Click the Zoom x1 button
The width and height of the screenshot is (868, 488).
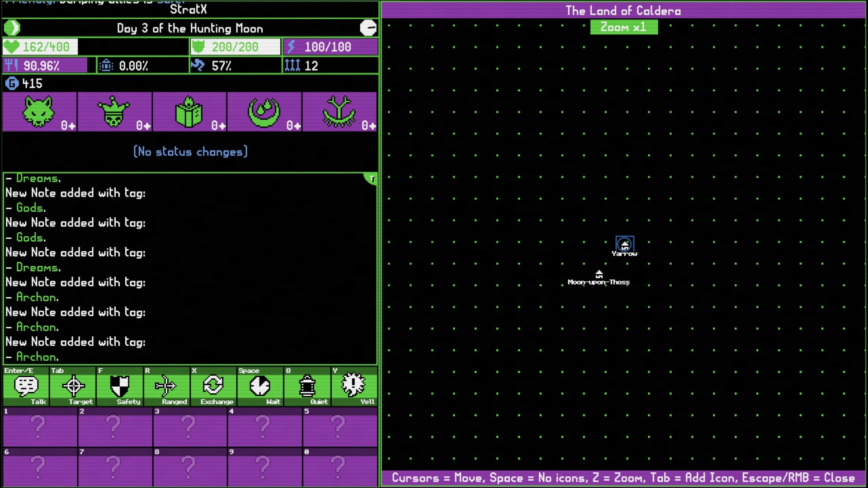click(x=624, y=28)
